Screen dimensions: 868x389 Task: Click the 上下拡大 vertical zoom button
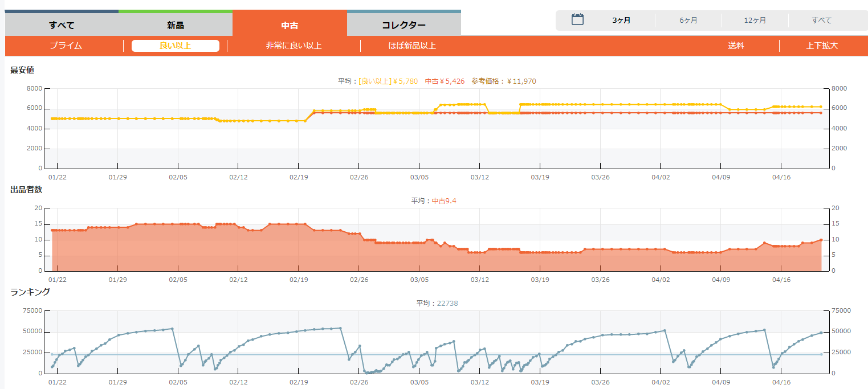pos(822,46)
